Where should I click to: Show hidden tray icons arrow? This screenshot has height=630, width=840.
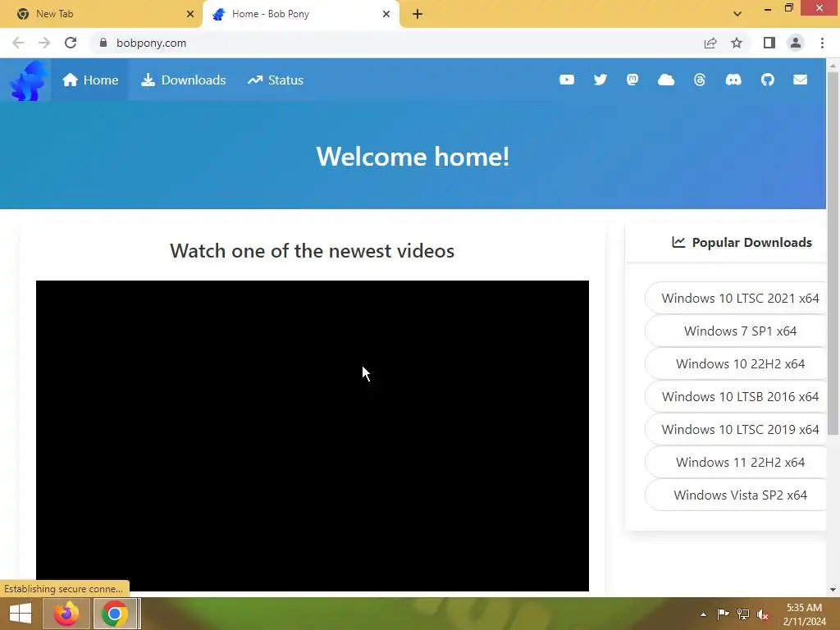click(703, 614)
